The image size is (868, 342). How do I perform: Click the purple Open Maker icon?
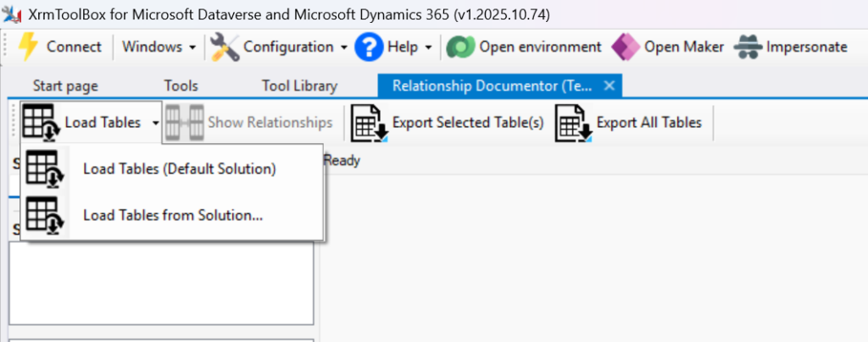click(x=626, y=47)
